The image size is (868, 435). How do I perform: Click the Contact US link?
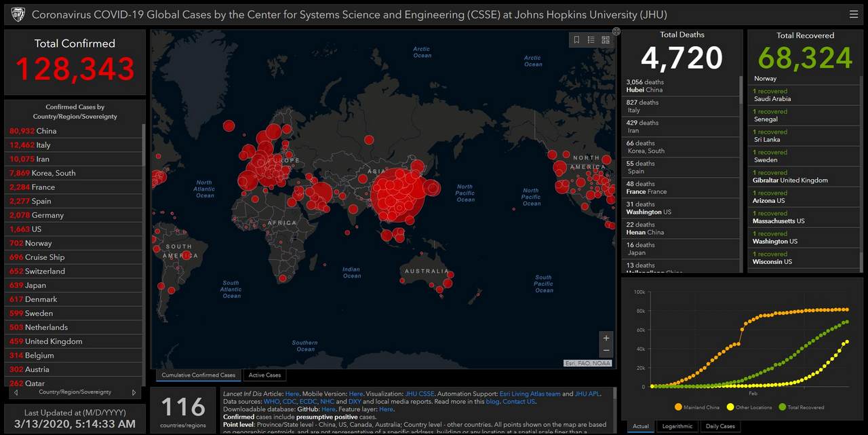click(519, 402)
